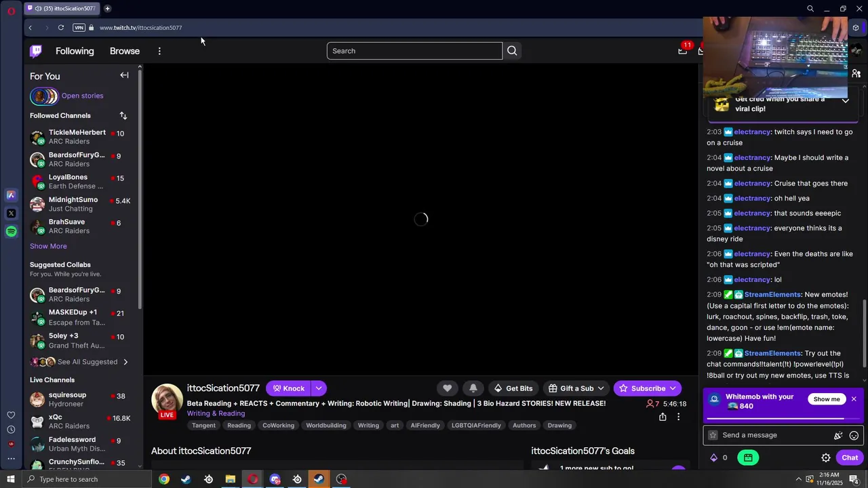
Task: Click the Knock button
Action: click(x=289, y=388)
